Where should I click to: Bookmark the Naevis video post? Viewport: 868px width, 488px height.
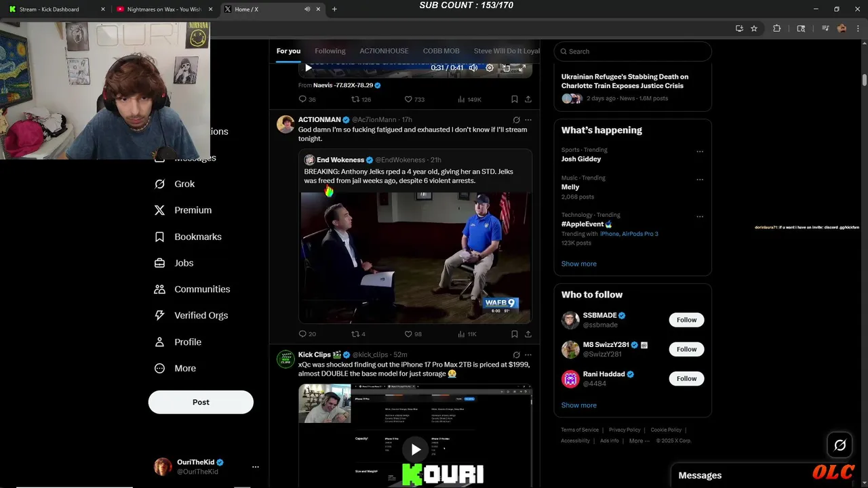pyautogui.click(x=515, y=99)
